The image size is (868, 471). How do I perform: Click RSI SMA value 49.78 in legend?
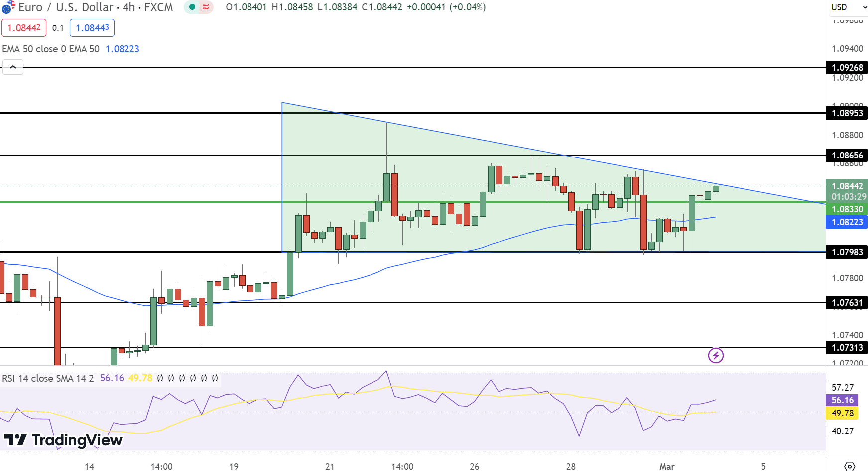tap(140, 378)
